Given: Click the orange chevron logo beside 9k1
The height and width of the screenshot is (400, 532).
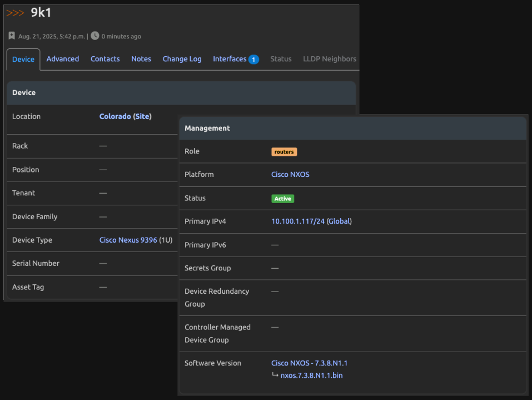Looking at the screenshot, I should [x=16, y=12].
